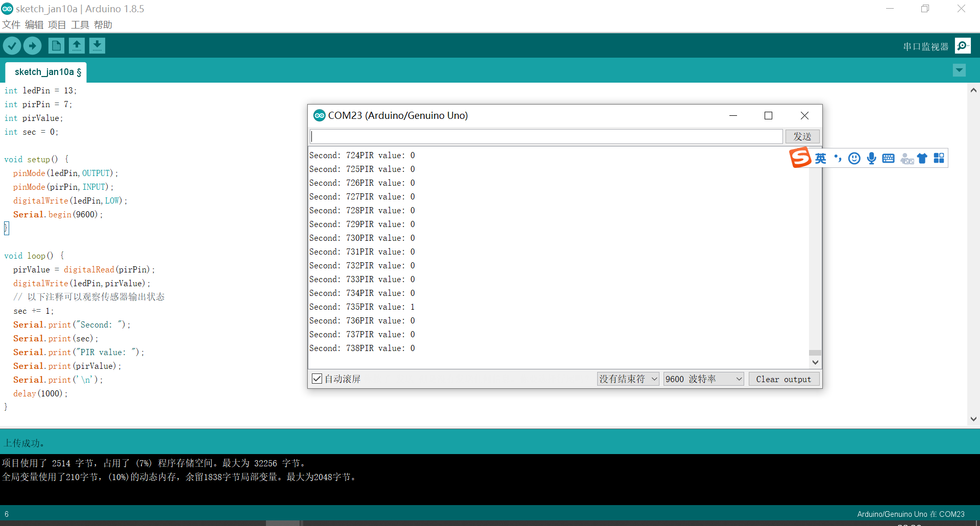Open the 项目 menu
This screenshot has height=526, width=980.
click(57, 24)
